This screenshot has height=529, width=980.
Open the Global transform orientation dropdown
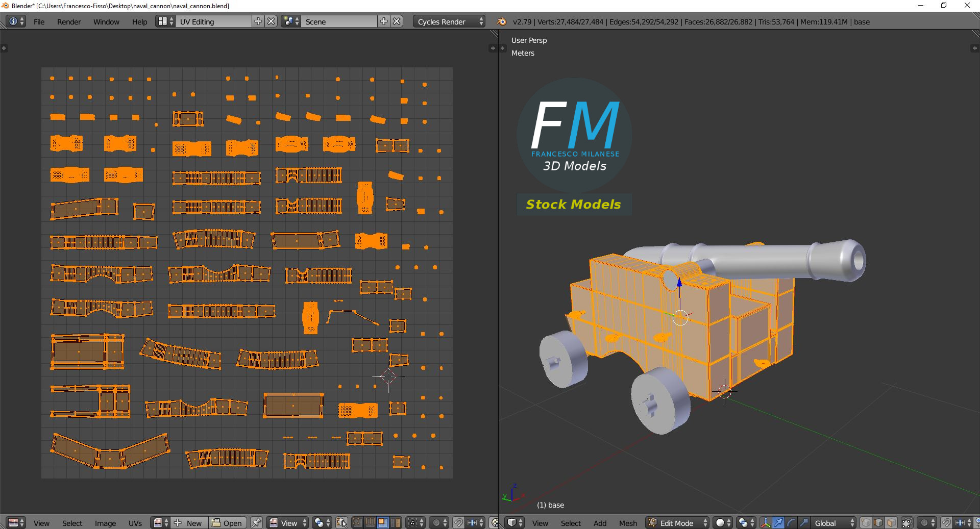833,523
